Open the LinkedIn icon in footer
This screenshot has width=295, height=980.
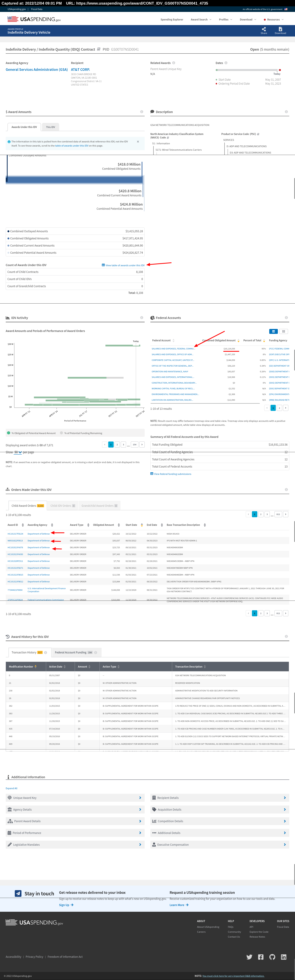coord(284,957)
